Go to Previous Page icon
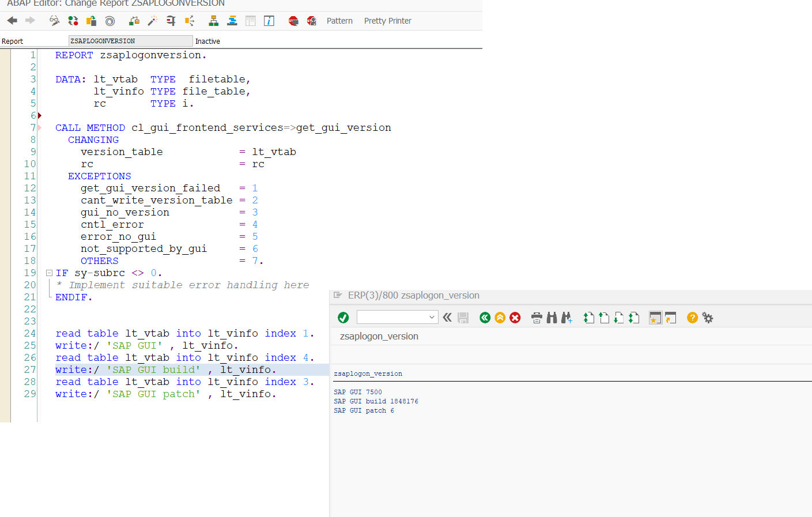This screenshot has width=812, height=517. click(x=603, y=318)
